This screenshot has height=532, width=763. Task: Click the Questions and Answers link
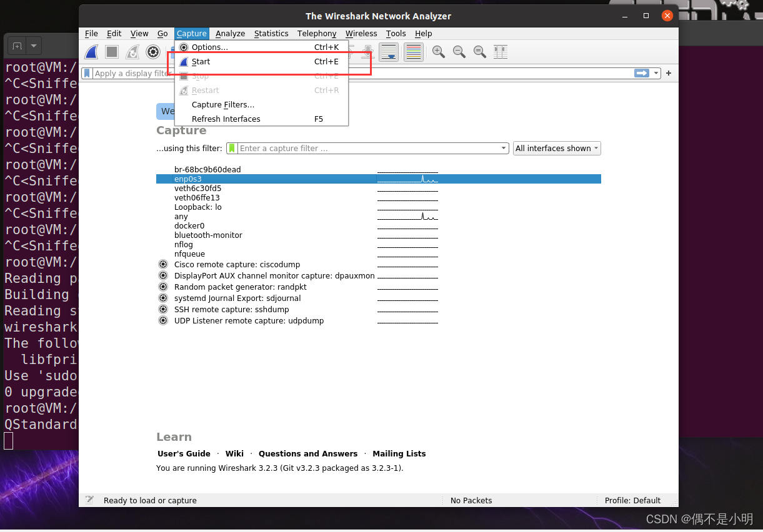coord(308,453)
